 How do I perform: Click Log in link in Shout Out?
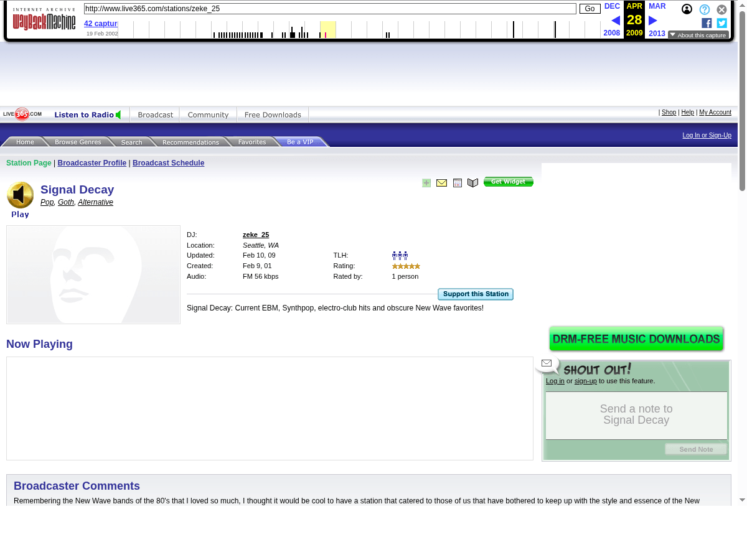pos(555,381)
